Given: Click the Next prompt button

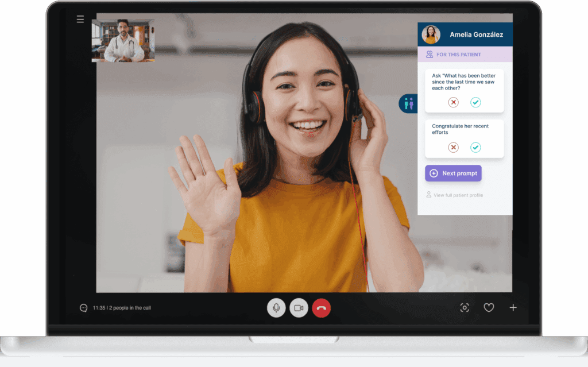Looking at the screenshot, I should tap(453, 173).
